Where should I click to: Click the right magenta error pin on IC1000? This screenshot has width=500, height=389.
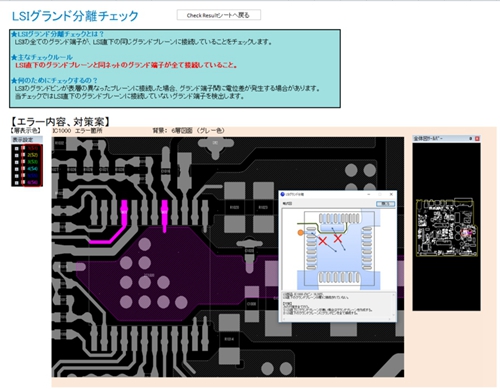click(164, 215)
